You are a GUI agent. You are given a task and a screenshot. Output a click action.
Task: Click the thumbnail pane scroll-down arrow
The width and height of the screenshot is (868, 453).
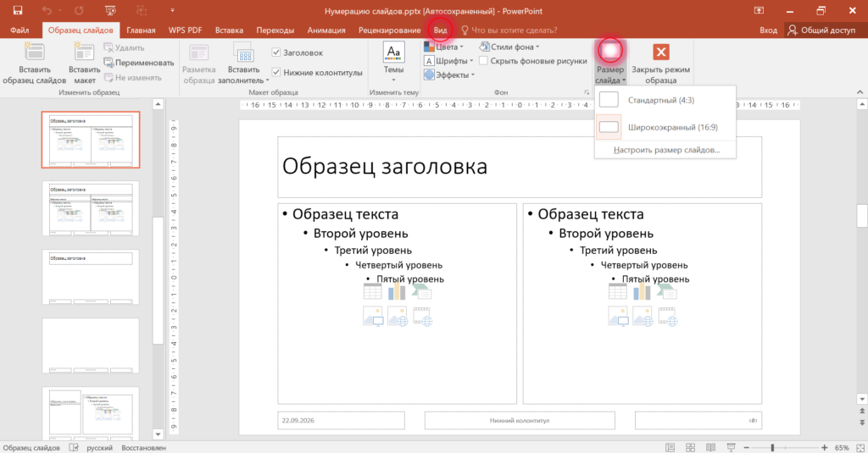tap(158, 434)
